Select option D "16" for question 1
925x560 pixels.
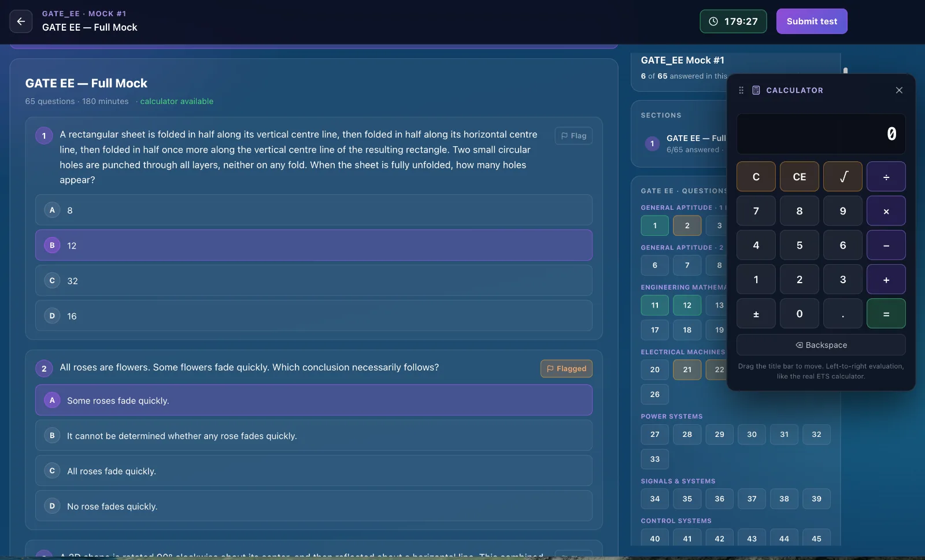click(x=314, y=316)
